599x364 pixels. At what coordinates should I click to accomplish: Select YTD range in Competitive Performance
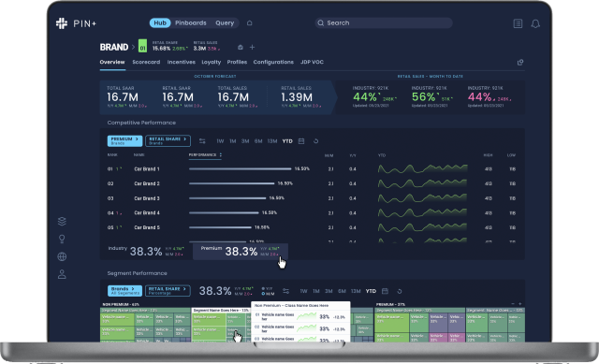click(287, 141)
